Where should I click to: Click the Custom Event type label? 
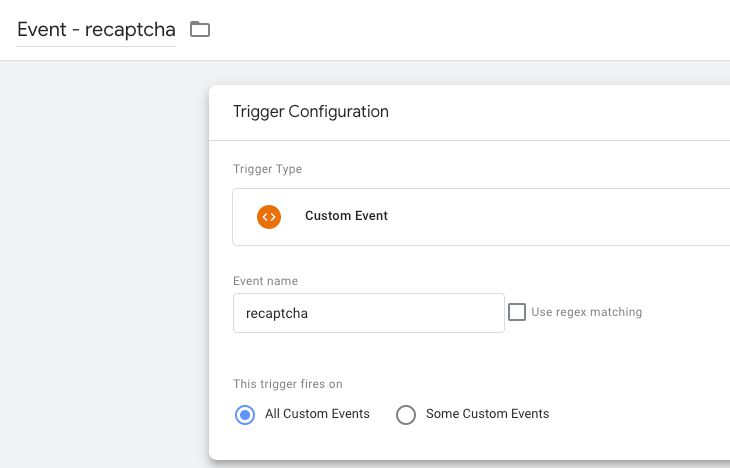[346, 216]
